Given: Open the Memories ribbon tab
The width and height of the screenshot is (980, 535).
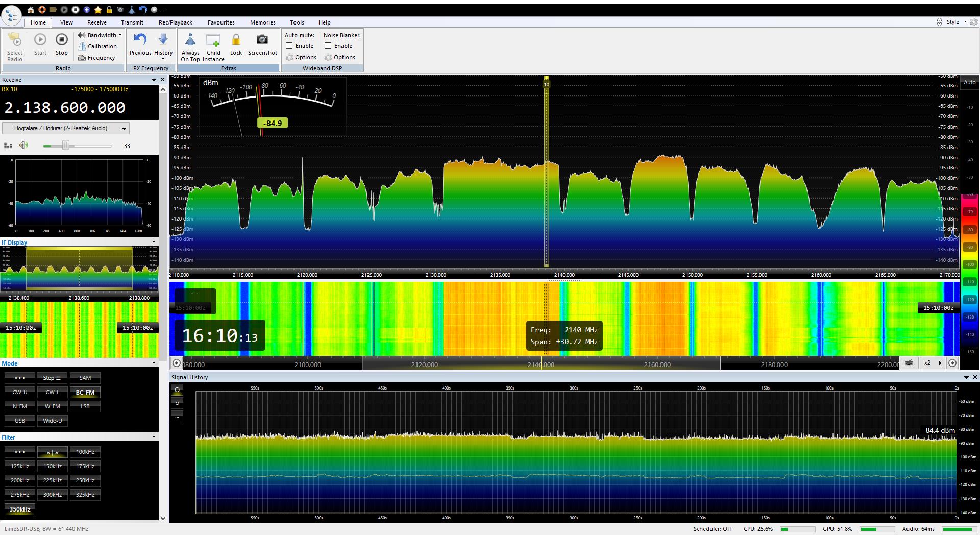Looking at the screenshot, I should click(x=262, y=22).
